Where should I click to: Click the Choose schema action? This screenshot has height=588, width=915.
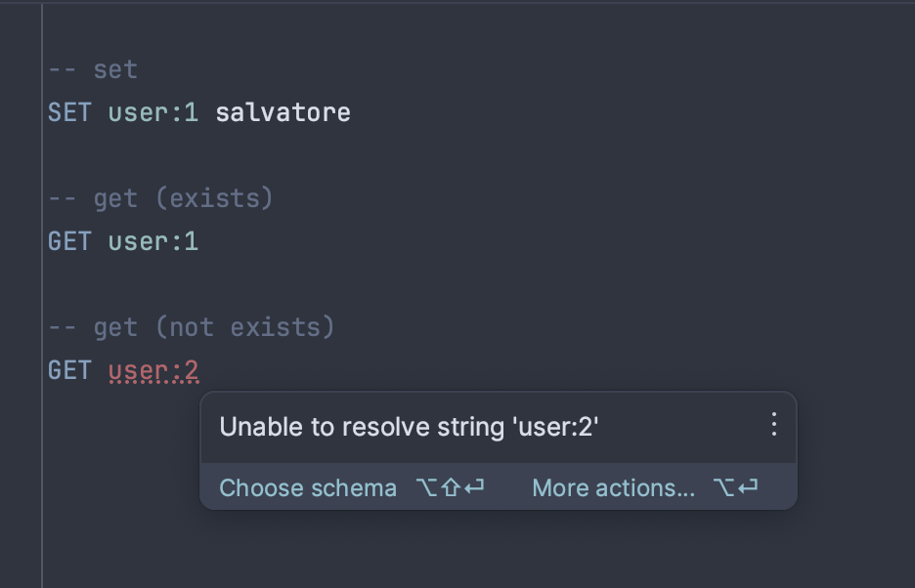(x=308, y=487)
